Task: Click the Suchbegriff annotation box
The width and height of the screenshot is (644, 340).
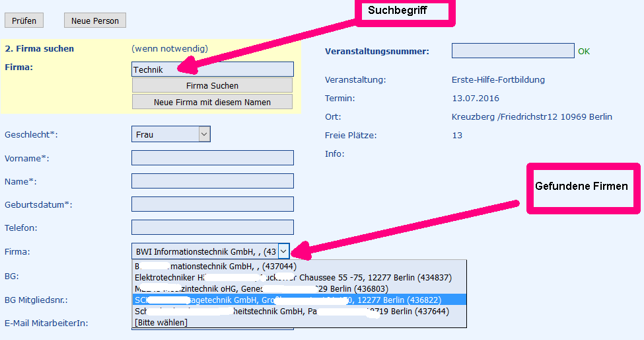Action: click(406, 11)
